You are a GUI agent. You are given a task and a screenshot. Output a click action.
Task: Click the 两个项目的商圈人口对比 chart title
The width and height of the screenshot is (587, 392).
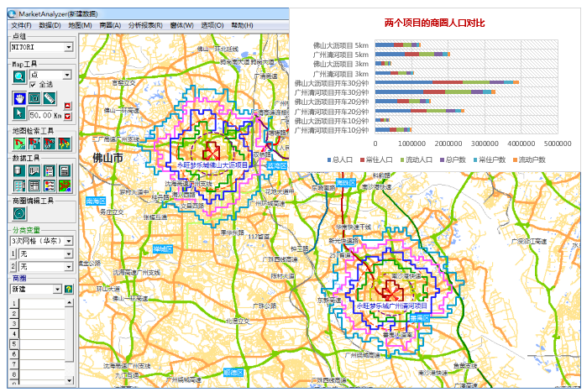click(x=435, y=23)
